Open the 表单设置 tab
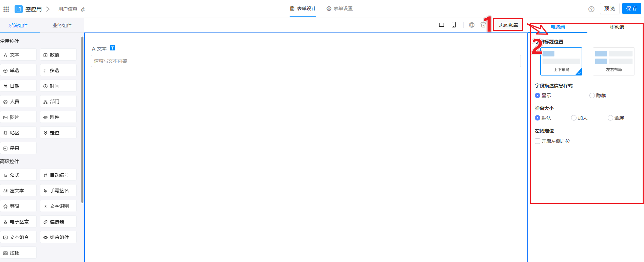The height and width of the screenshot is (262, 644). 339,8
